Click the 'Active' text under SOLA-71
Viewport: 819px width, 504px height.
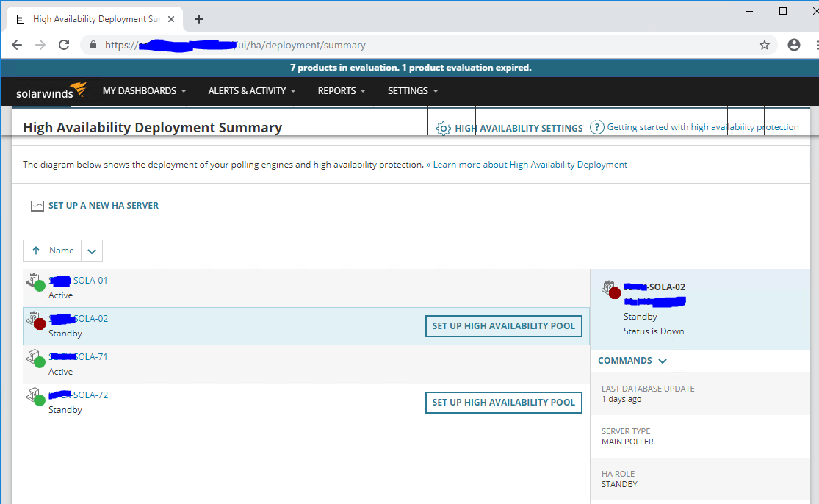coord(60,372)
